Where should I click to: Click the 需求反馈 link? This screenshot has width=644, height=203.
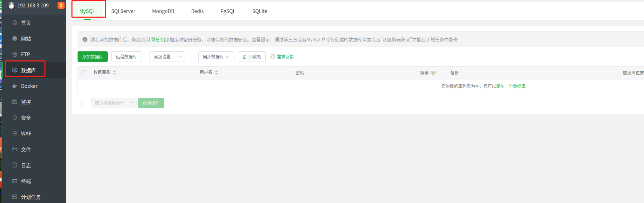point(285,57)
